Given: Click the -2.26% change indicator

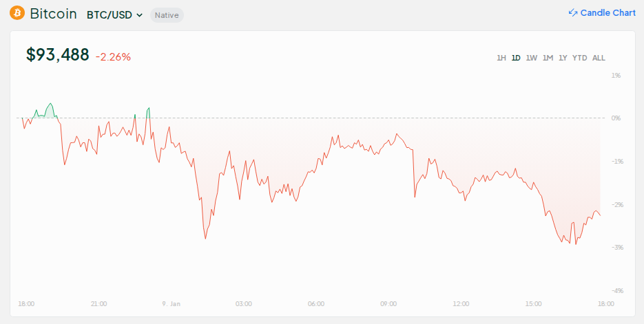Looking at the screenshot, I should tap(113, 56).
